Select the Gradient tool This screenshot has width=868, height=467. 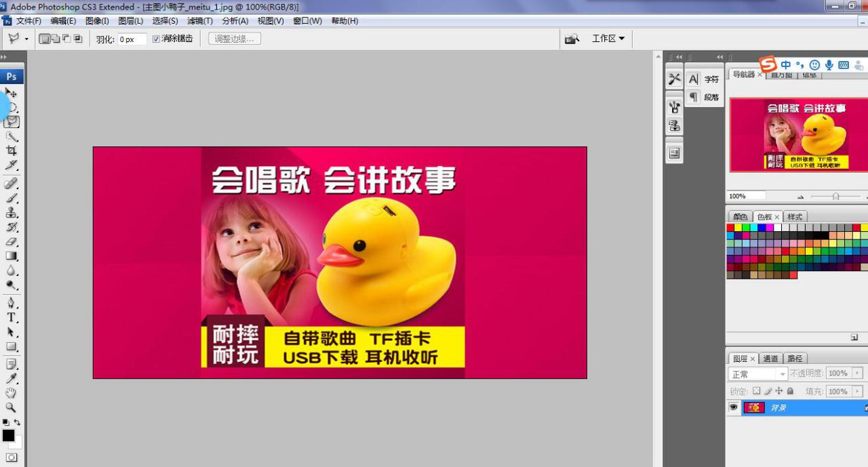(x=12, y=256)
